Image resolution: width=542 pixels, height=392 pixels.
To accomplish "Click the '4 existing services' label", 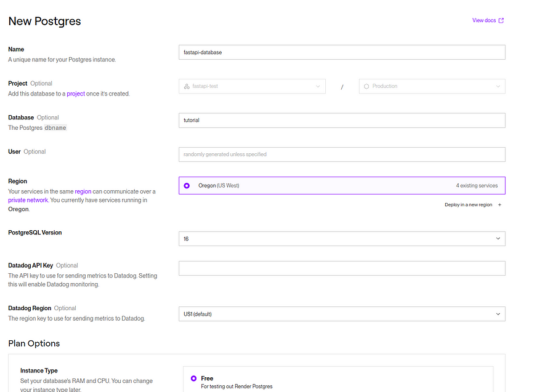I will tap(476, 185).
